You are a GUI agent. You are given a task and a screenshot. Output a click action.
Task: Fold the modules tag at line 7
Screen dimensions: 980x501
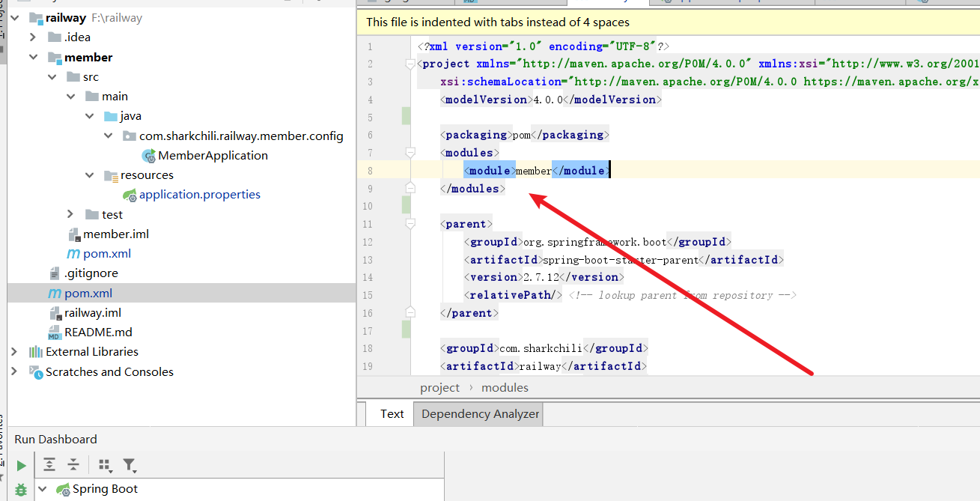410,153
